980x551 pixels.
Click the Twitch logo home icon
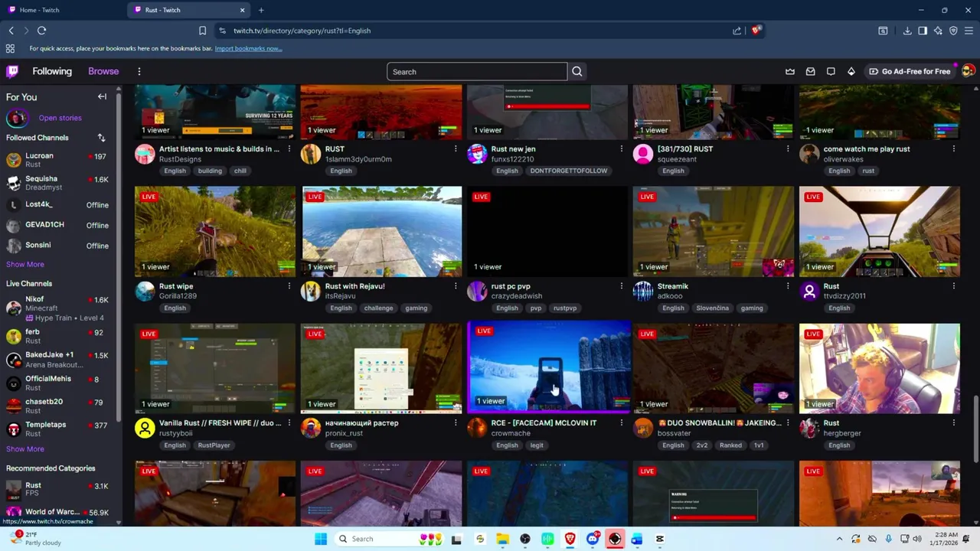[12, 71]
